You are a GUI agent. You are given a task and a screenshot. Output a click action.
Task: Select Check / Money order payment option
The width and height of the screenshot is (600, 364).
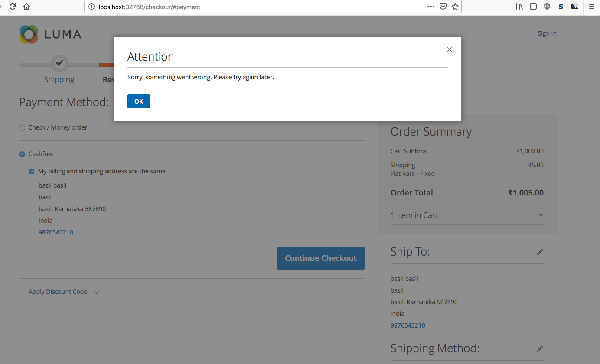coord(22,128)
